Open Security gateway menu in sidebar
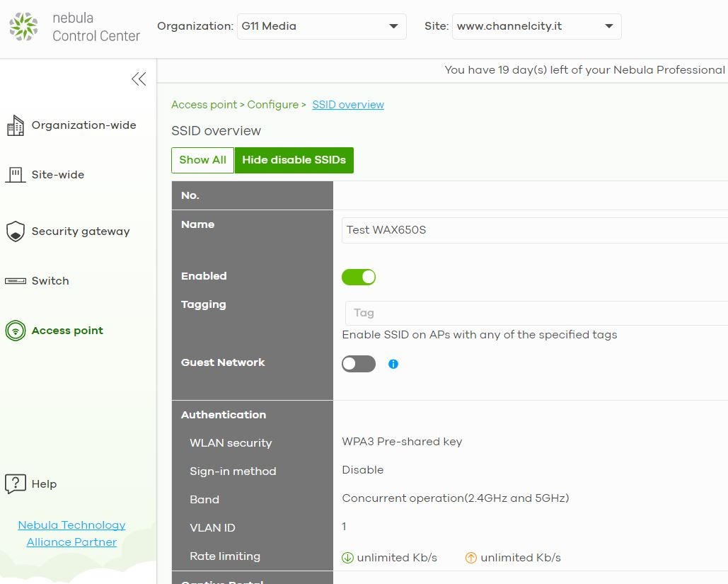The height and width of the screenshot is (584, 728). (80, 231)
